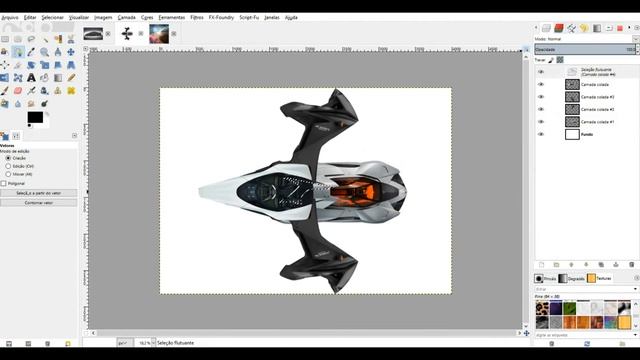Select the Criação radio button
The height and width of the screenshot is (360, 640).
click(x=8, y=158)
